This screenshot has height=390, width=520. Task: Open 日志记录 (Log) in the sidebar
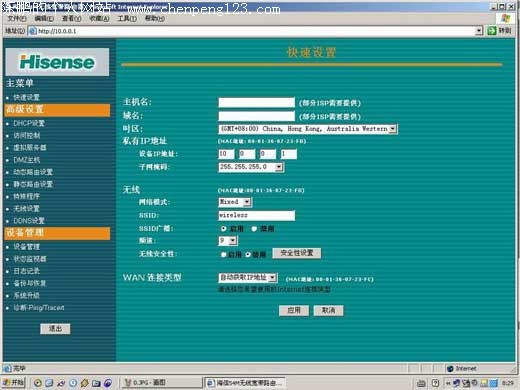click(x=26, y=271)
